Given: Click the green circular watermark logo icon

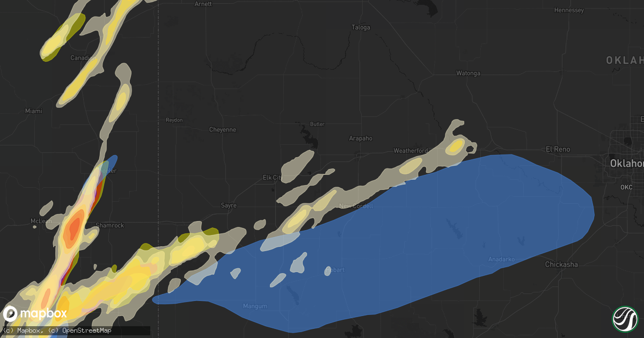Looking at the screenshot, I should click(626, 319).
